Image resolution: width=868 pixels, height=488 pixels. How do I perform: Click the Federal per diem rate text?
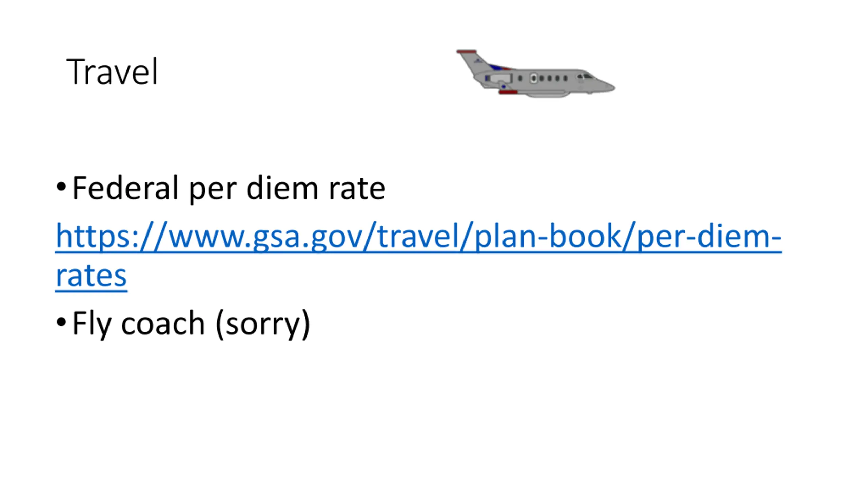coord(229,188)
